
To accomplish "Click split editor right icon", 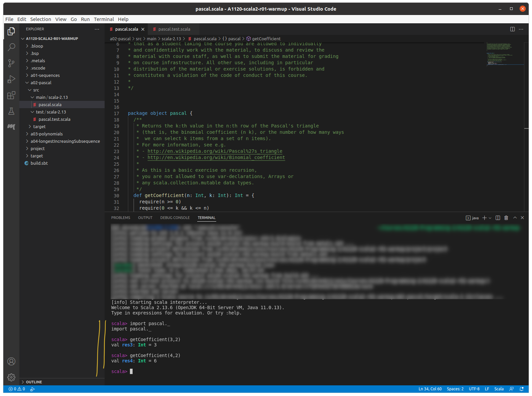I will [512, 29].
